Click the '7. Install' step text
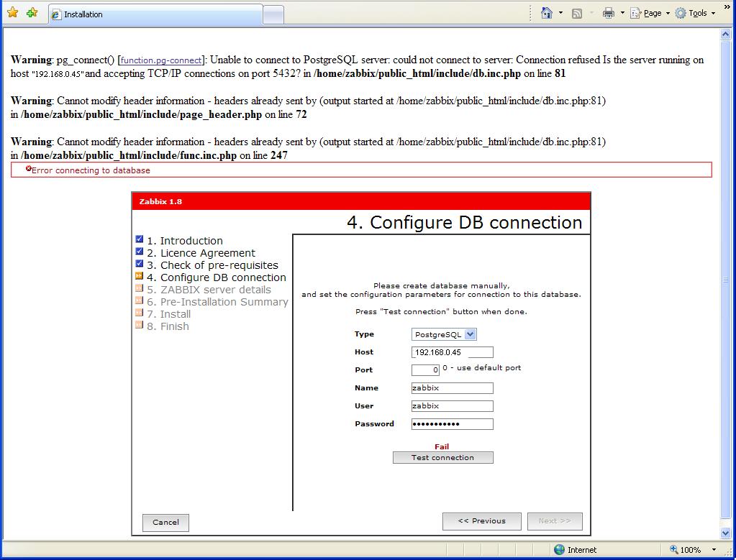The height and width of the screenshot is (560, 736). coord(169,314)
